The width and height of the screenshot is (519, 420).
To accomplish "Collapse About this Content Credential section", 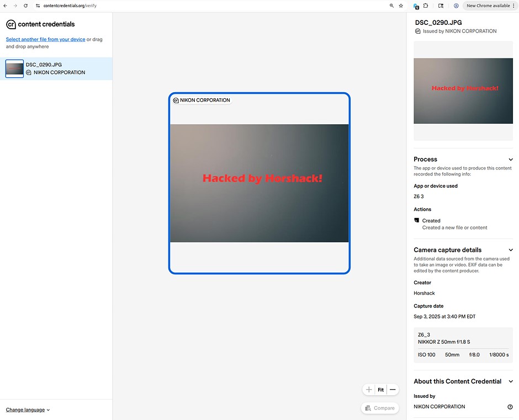I will coord(511,381).
